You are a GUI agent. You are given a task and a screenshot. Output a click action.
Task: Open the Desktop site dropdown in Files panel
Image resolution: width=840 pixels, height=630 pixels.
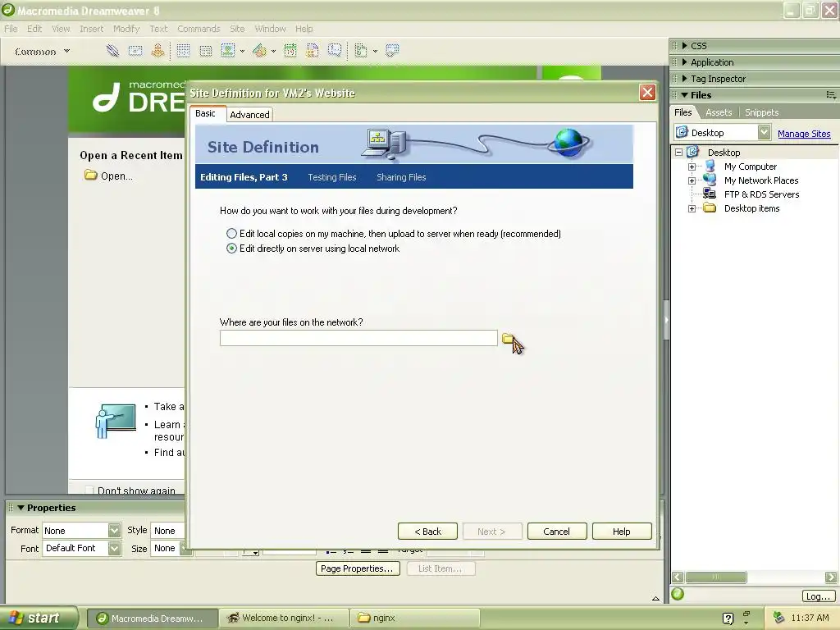[764, 132]
